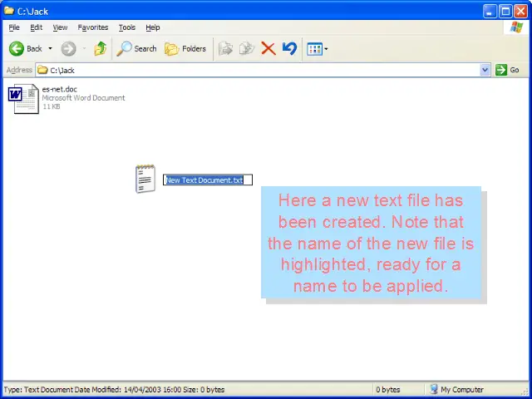Click the New Text Document notepad icon
532x399 pixels.
coord(145,179)
